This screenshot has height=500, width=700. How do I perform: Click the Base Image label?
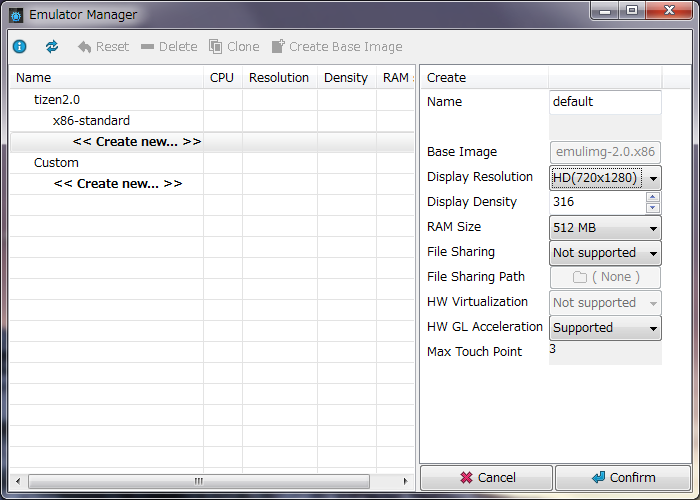click(462, 152)
